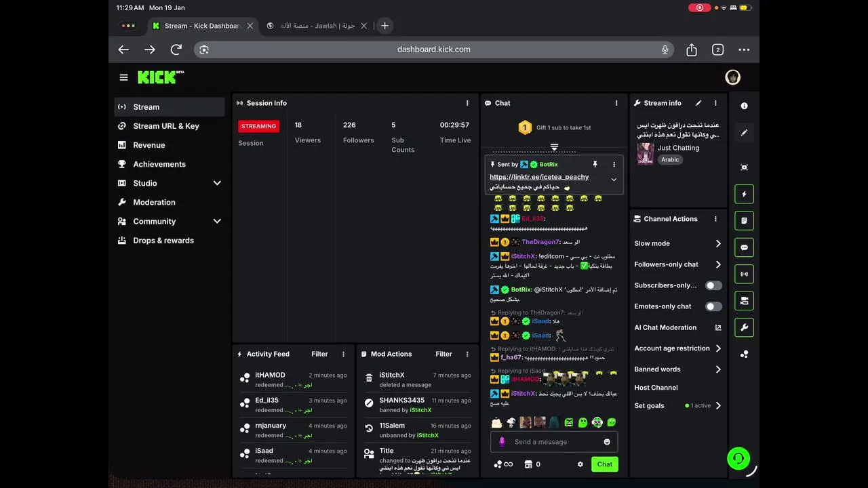This screenshot has width=868, height=488.
Task: Toggle the chat bubble widget icon in the right rail
Action: (744, 247)
